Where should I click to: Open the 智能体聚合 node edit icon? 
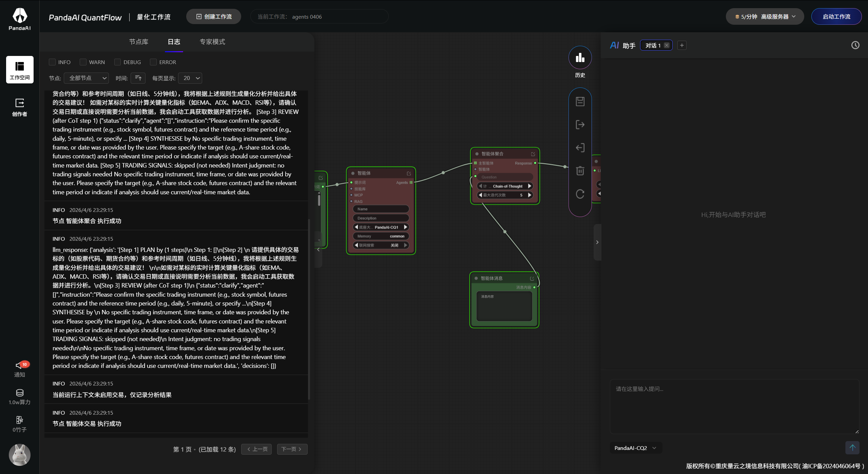coord(533,154)
